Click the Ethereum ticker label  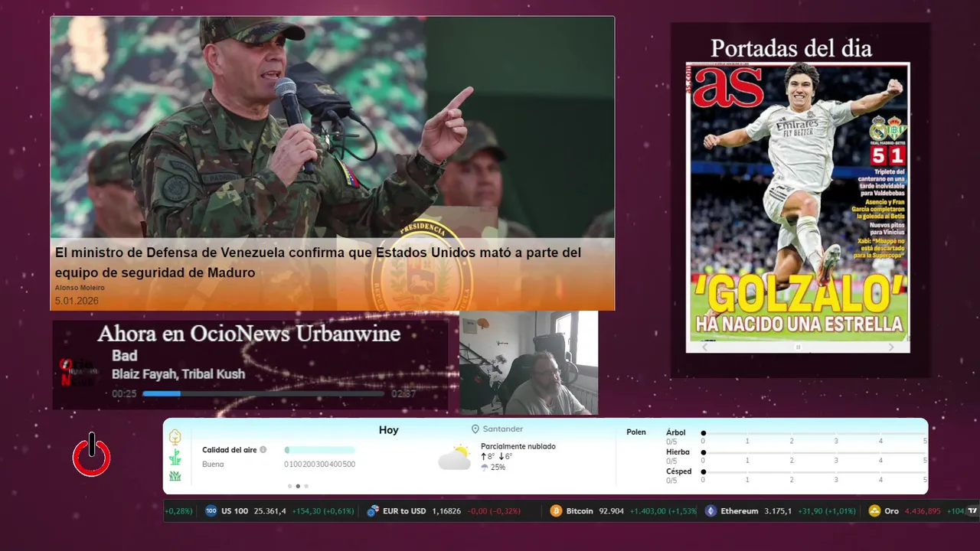(x=740, y=510)
